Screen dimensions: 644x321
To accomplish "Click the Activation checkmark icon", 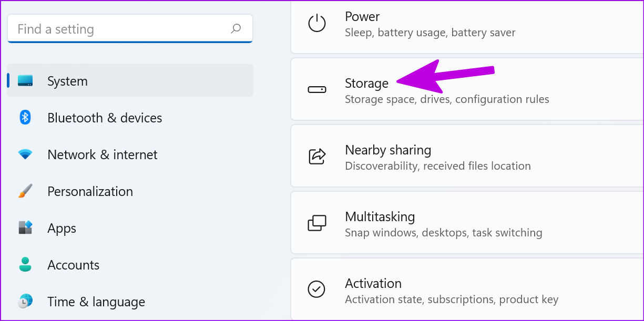I will click(316, 289).
